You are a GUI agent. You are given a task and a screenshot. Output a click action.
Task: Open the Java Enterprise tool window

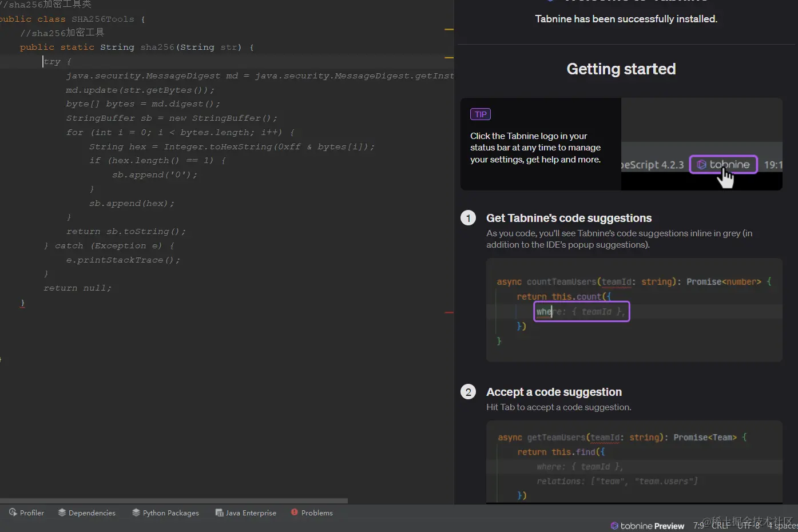(245, 513)
